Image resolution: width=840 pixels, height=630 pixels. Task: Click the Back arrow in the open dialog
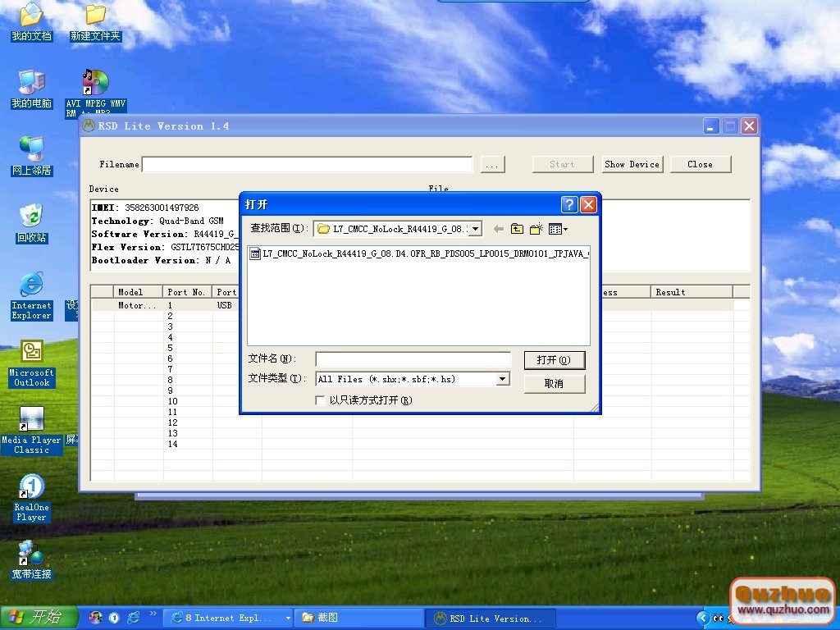pyautogui.click(x=498, y=229)
